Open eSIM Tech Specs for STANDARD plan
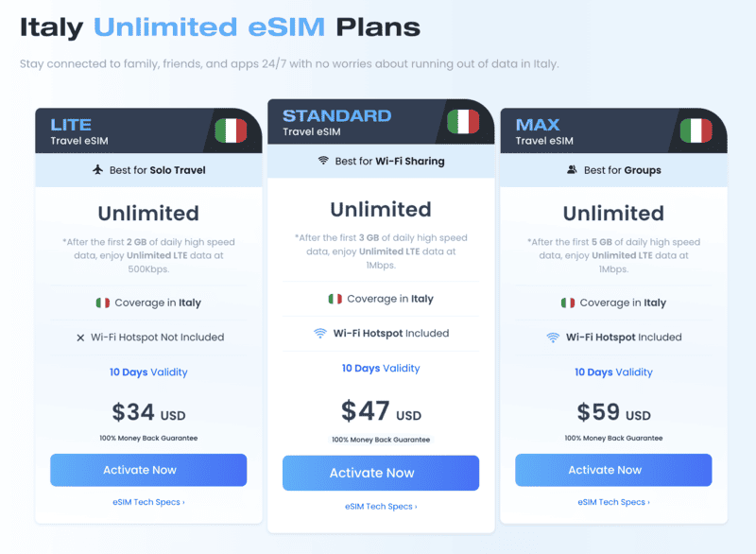The height and width of the screenshot is (554, 756). [x=380, y=506]
